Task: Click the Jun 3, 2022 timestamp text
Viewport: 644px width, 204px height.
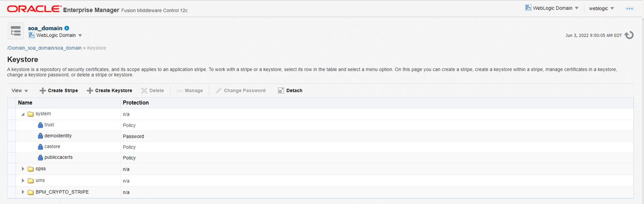Action: (x=593, y=35)
